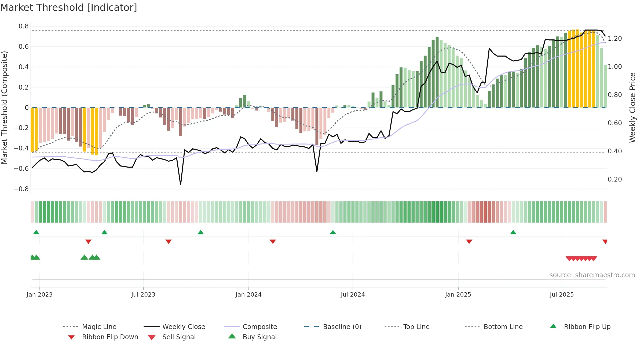Click the −0.8 left axis tick label
This screenshot has height=362, width=644.
(x=21, y=189)
